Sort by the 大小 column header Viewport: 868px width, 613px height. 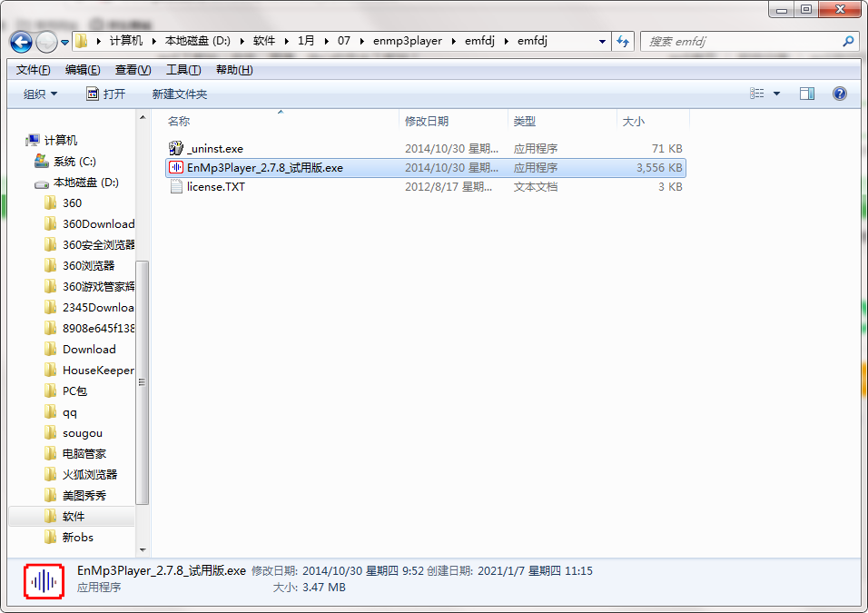point(633,122)
